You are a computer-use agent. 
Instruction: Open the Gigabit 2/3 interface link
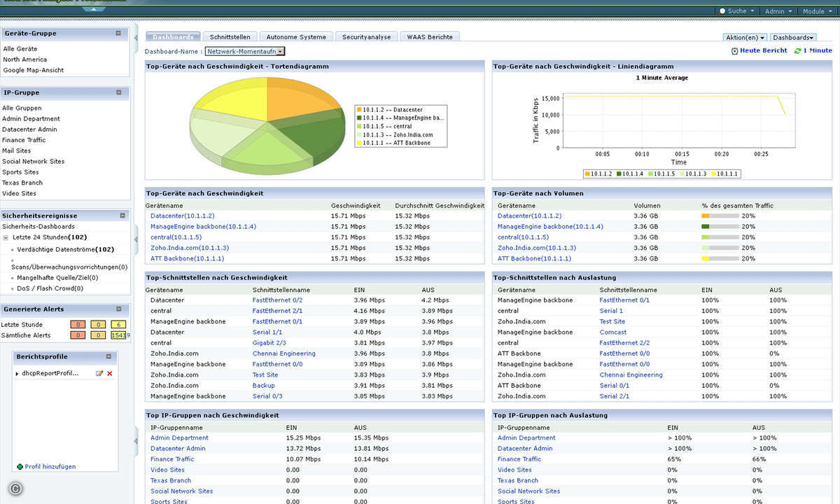coord(269,343)
